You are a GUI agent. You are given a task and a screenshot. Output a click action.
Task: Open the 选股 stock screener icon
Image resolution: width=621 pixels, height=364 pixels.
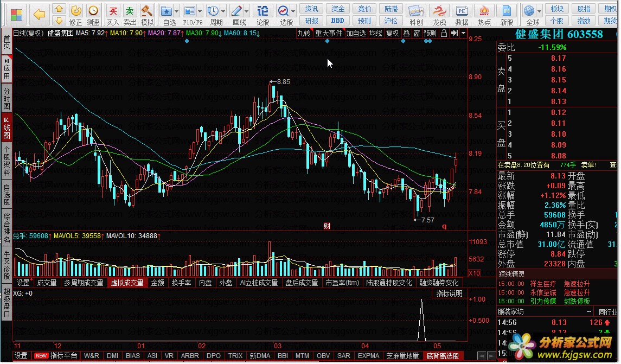(x=284, y=15)
